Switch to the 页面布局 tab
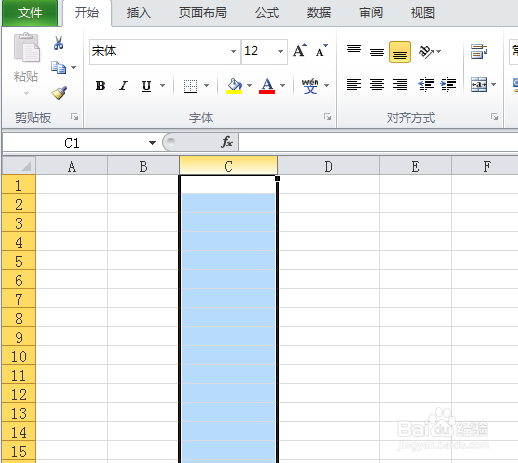518x463 pixels. 202,13
